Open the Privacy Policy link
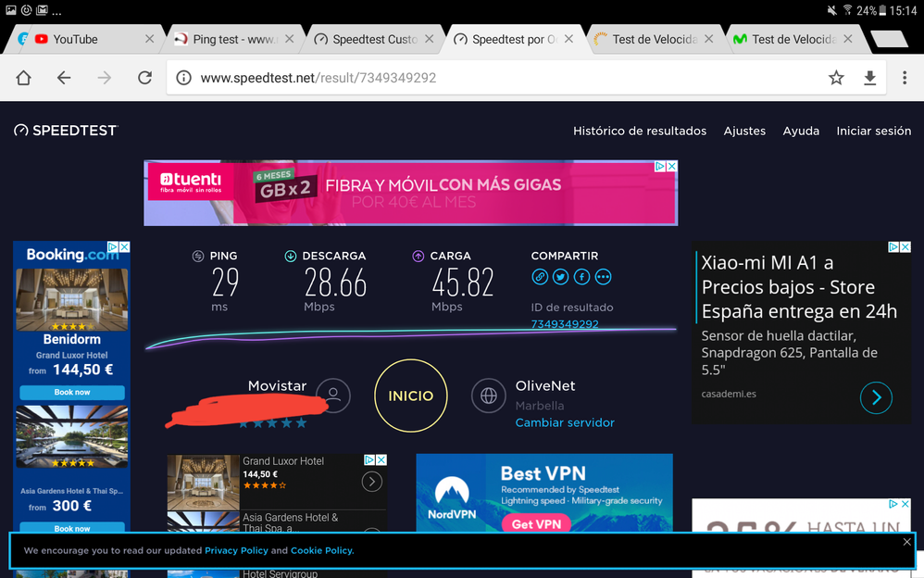 [x=236, y=550]
